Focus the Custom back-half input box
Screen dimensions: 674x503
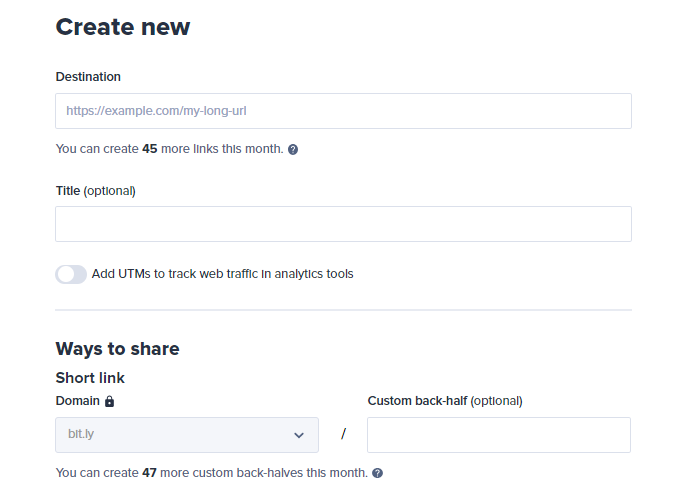(498, 435)
